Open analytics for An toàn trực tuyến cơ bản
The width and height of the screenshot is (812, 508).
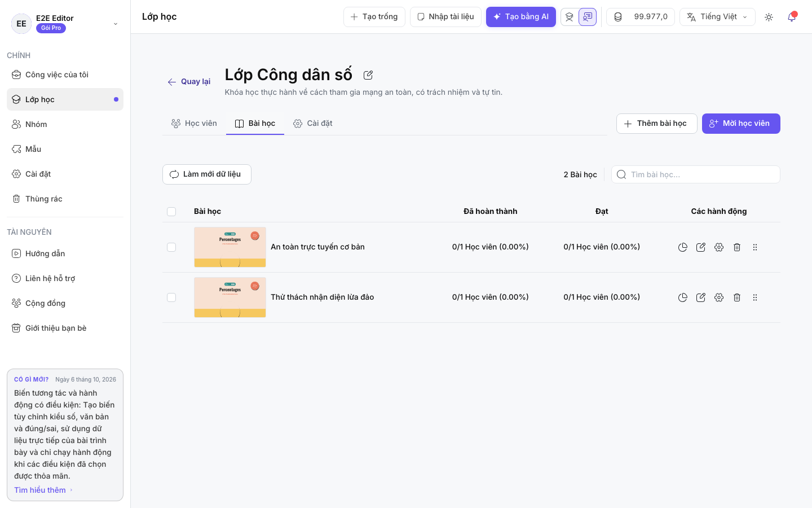[683, 247]
